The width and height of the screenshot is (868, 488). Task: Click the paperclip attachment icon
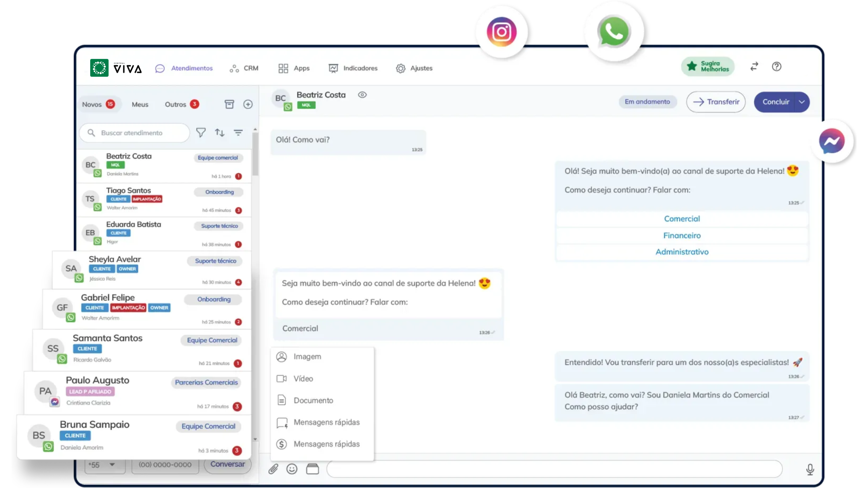point(273,469)
